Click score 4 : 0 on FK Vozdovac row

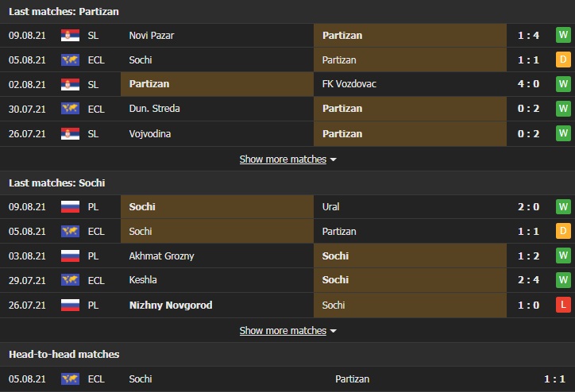(528, 84)
